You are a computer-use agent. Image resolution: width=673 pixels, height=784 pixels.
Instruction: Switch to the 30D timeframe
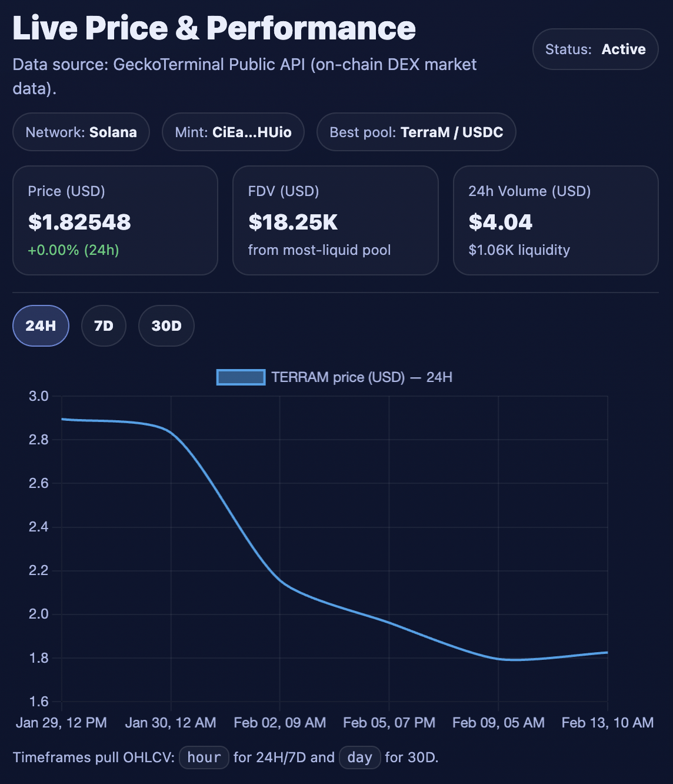point(166,325)
